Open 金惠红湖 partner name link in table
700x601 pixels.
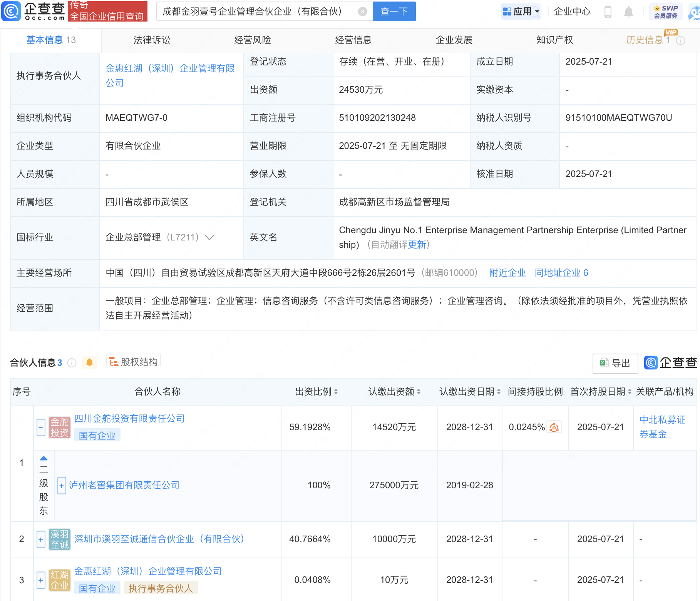(x=148, y=571)
